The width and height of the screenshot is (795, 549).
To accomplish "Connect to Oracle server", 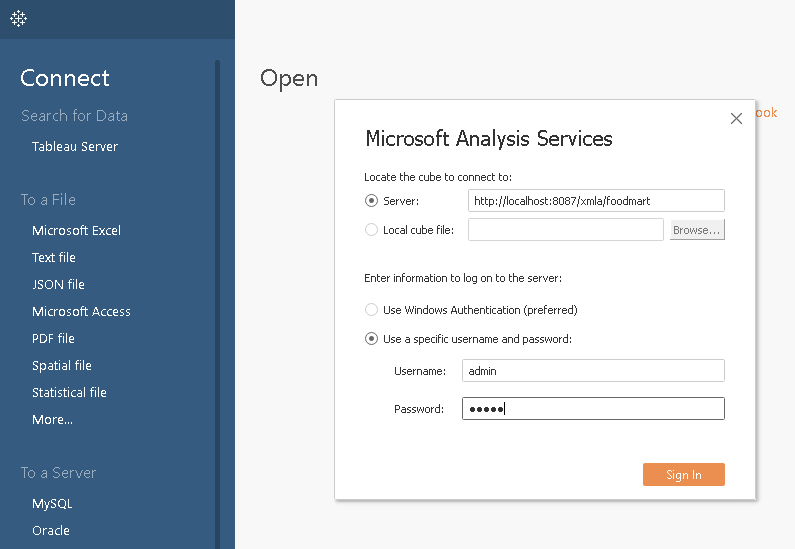I will point(51,530).
